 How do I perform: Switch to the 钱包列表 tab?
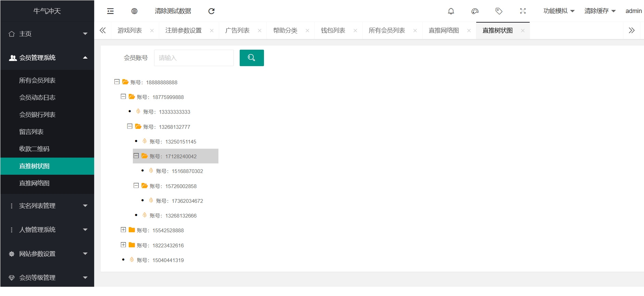coord(333,30)
